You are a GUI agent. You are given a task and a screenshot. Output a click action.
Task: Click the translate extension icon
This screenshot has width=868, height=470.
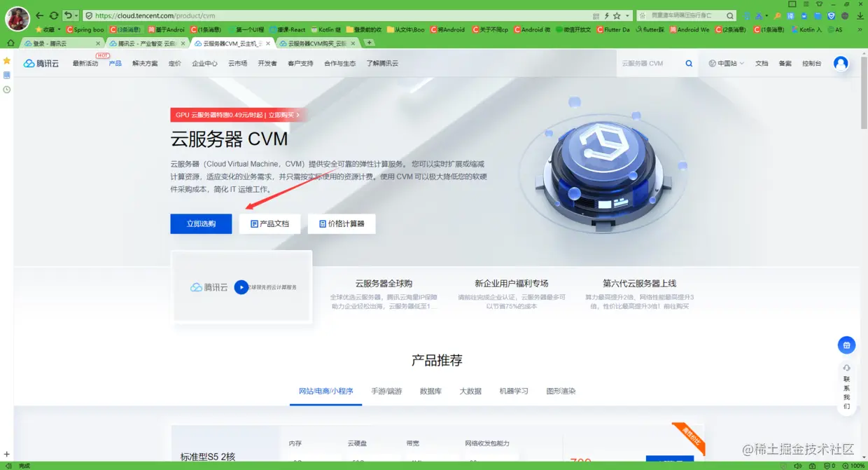click(791, 15)
